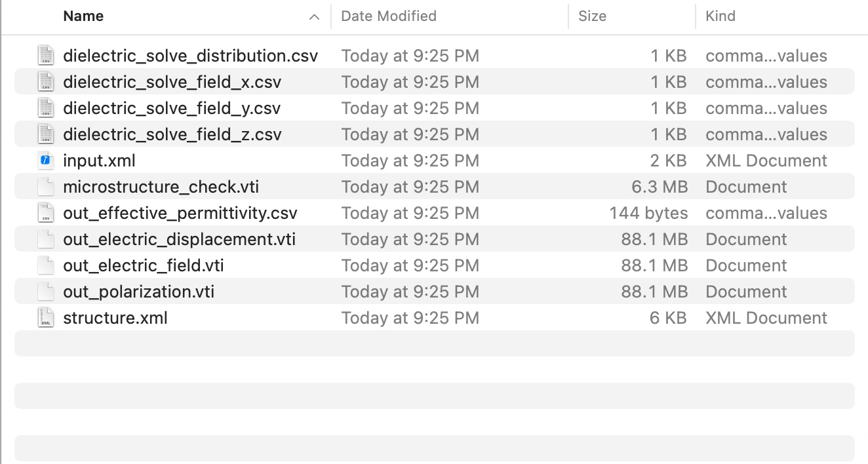Toggle sort order with Name column arrow

coord(314,17)
